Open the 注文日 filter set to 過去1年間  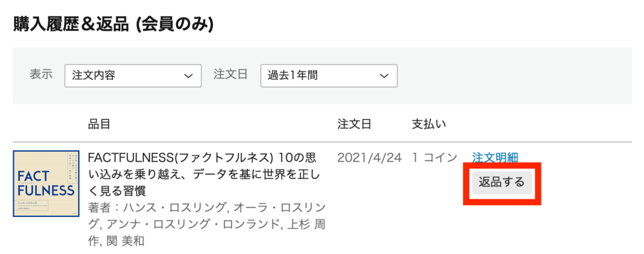coord(329,76)
